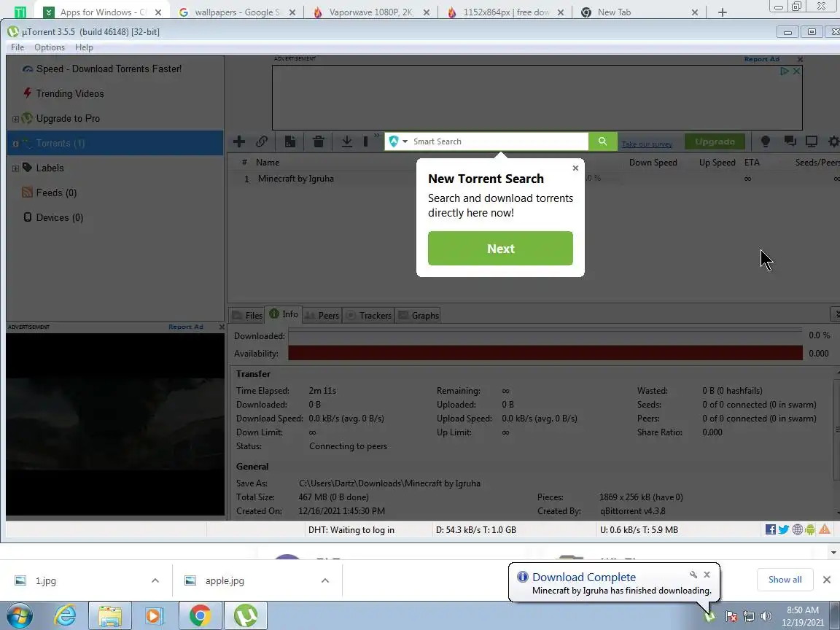This screenshot has height=630, width=840.
Task: Expand the Torrents tree node
Action: point(15,144)
